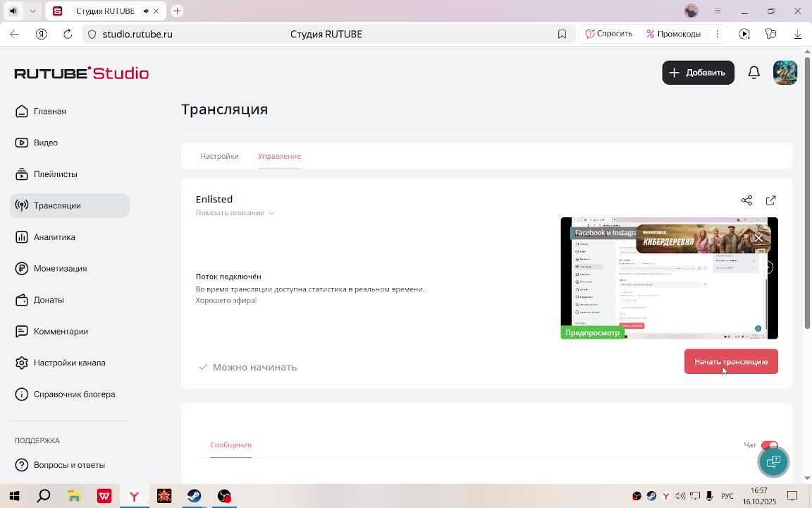Switch to the Настройки tab
Screen dimensions: 812x508
click(x=220, y=156)
